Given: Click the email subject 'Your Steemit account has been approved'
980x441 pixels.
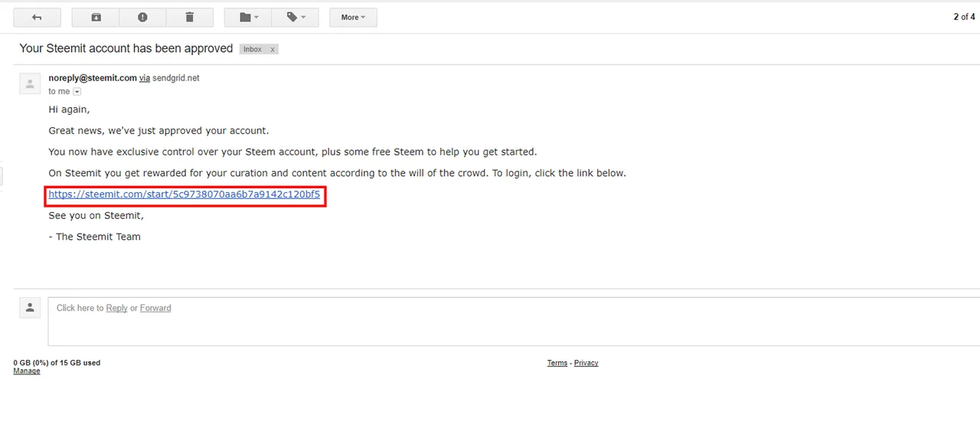Looking at the screenshot, I should coord(126,48).
